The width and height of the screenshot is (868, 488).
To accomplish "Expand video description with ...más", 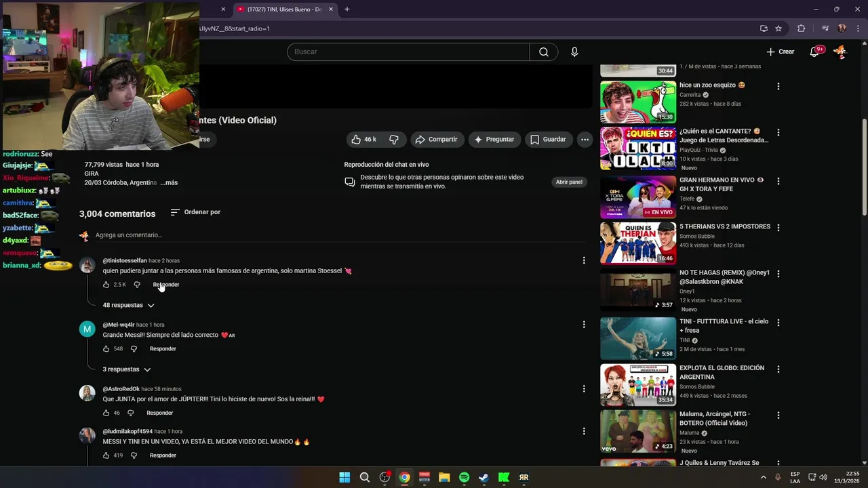I will pos(169,183).
